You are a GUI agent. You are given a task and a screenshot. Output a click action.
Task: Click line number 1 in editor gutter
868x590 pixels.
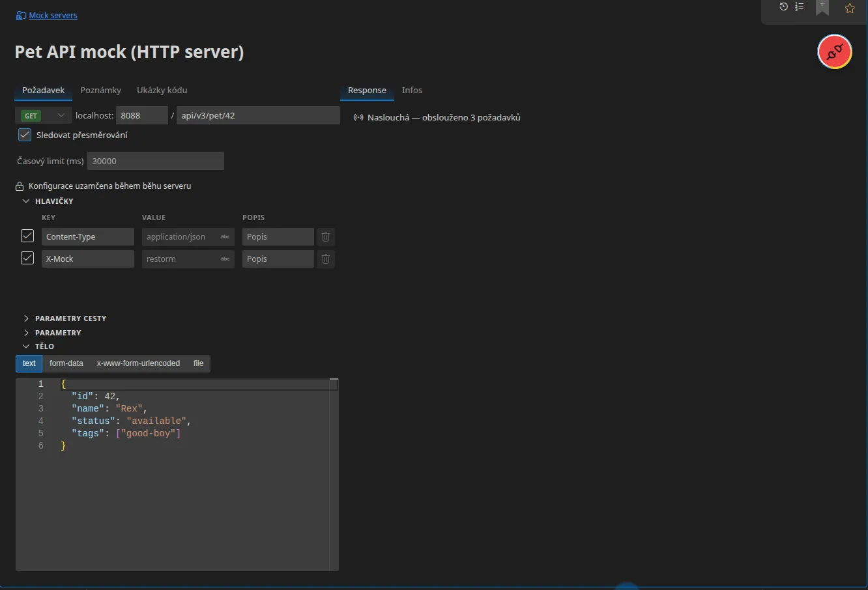[40, 384]
